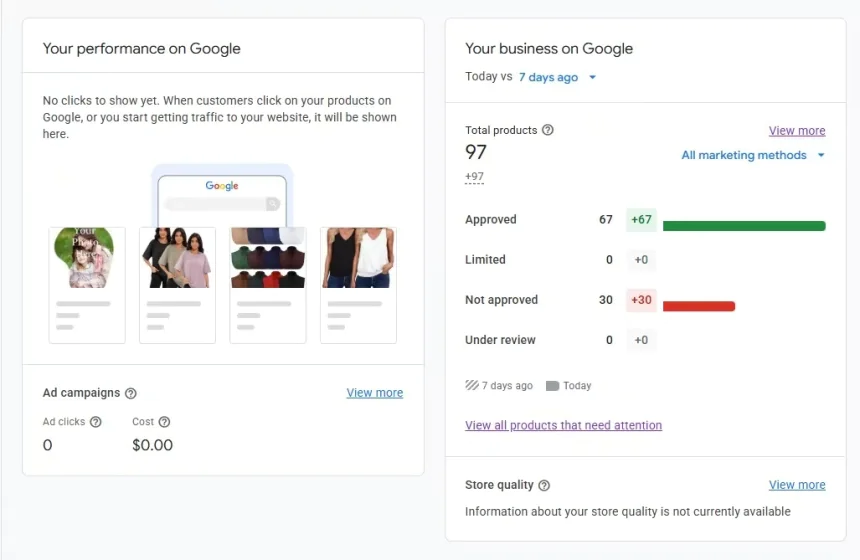The width and height of the screenshot is (860, 560).
Task: Click the +67 Approved change badge
Action: [641, 220]
